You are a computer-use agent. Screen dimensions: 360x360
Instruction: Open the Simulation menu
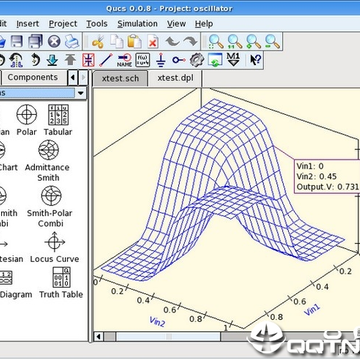[x=137, y=24]
